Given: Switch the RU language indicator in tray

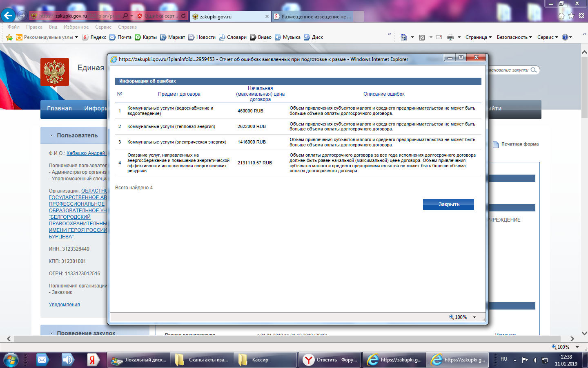Looking at the screenshot, I should click(x=504, y=359).
